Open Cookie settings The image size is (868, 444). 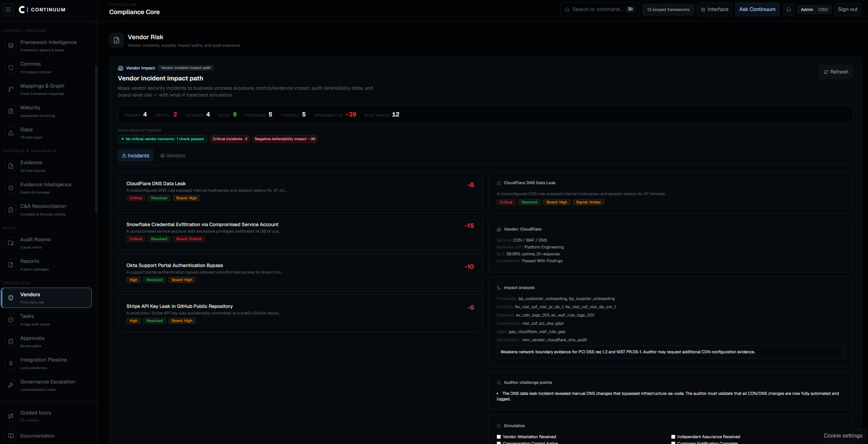click(843, 435)
